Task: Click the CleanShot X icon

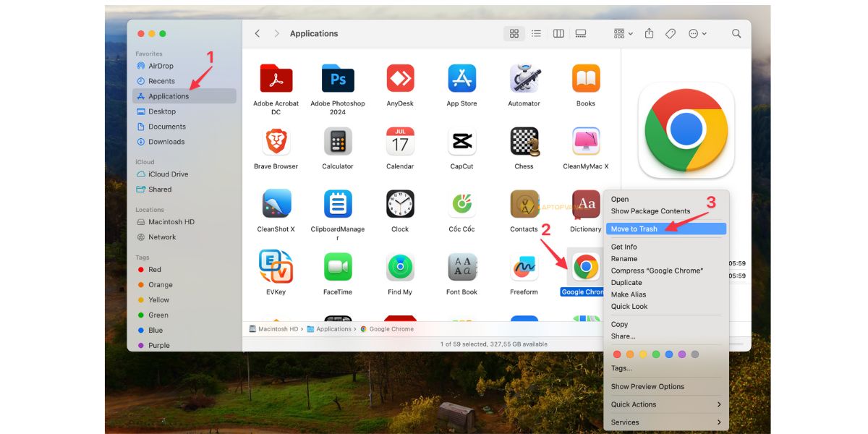Action: [x=276, y=204]
